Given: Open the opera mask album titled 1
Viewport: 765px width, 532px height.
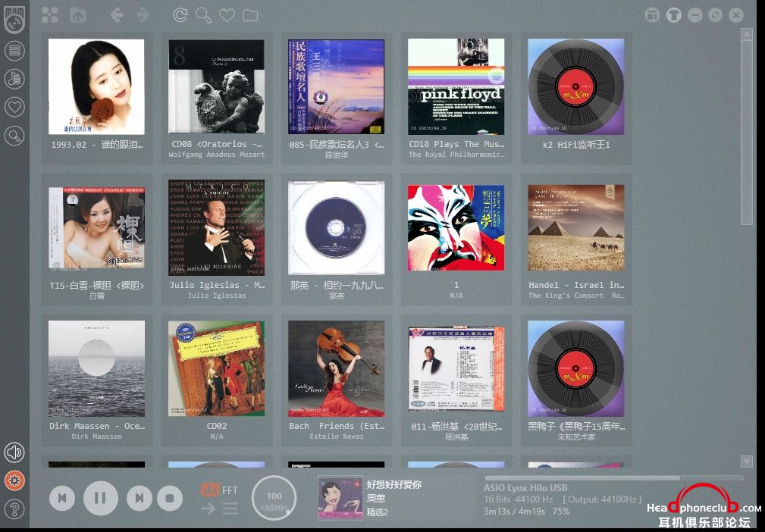Looking at the screenshot, I should [x=456, y=227].
